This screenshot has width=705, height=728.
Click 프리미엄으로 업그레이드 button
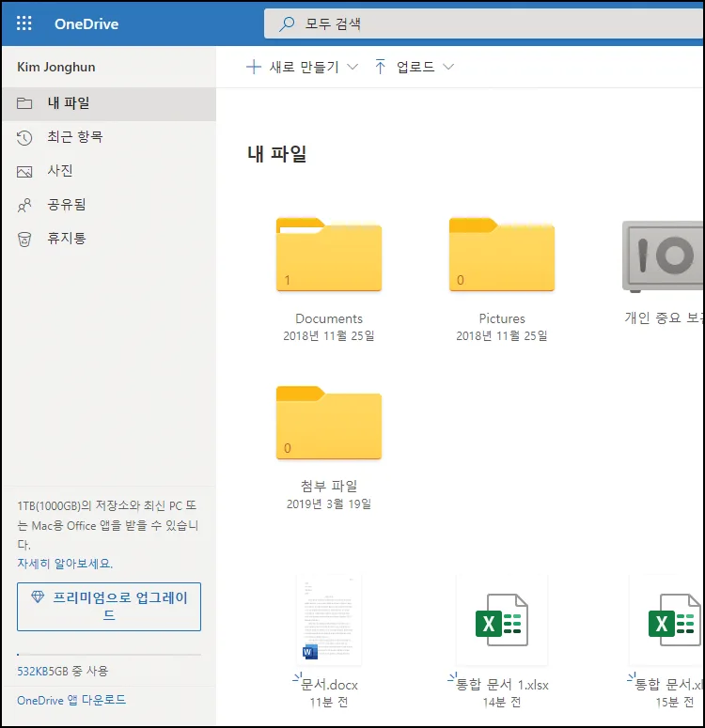coord(109,607)
